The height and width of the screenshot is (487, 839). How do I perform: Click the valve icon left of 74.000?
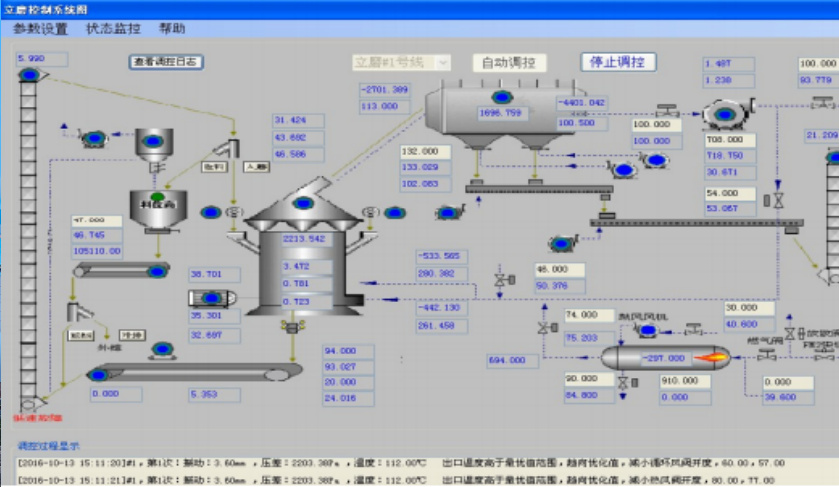545,325
